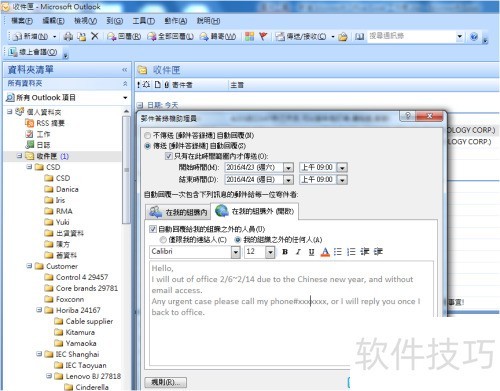Viewport: 500px width, 391px height.
Task: Toggle auto-reply to people outside organization checkbox
Action: [153, 229]
